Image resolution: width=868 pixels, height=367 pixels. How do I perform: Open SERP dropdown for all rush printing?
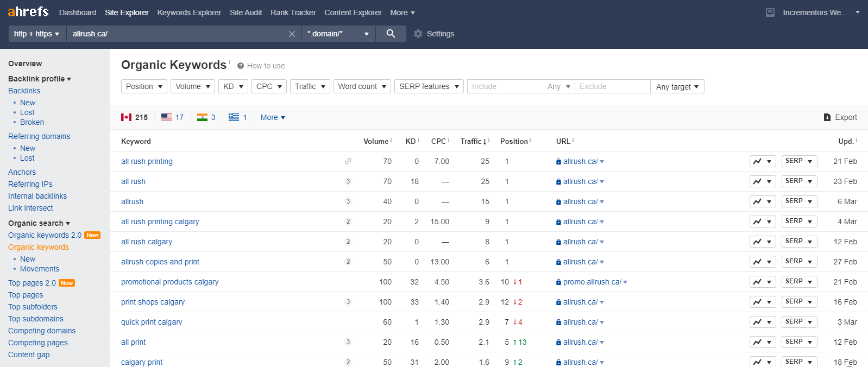pos(799,161)
